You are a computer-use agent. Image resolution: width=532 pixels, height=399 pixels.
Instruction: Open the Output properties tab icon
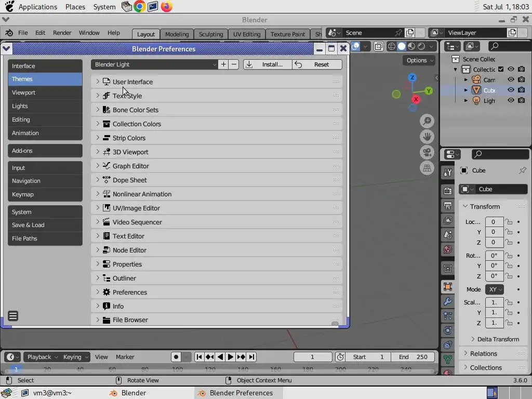[448, 206]
